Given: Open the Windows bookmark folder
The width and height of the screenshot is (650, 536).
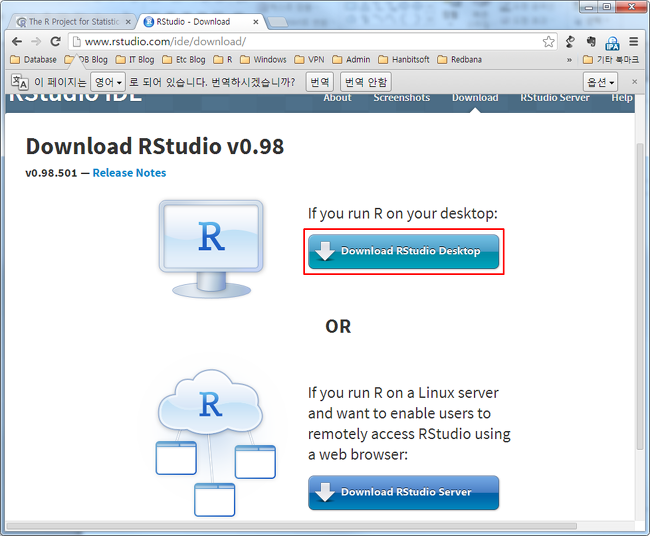Looking at the screenshot, I should tap(263, 60).
